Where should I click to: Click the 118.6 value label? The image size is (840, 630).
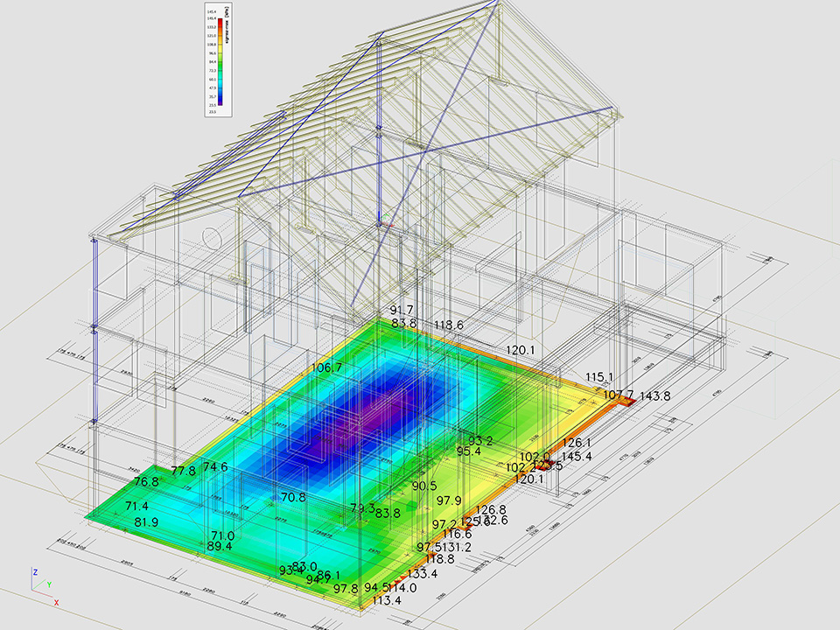(x=448, y=325)
